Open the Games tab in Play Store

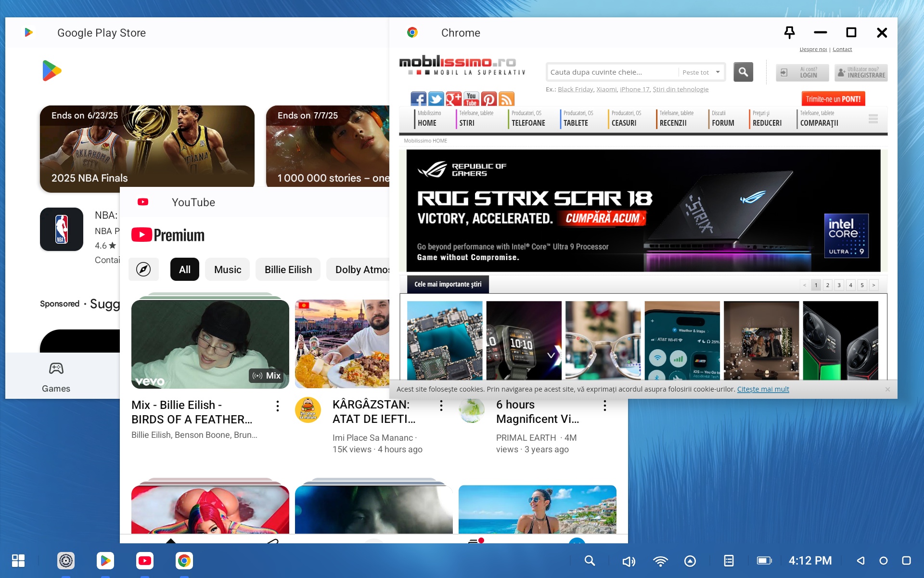56,377
